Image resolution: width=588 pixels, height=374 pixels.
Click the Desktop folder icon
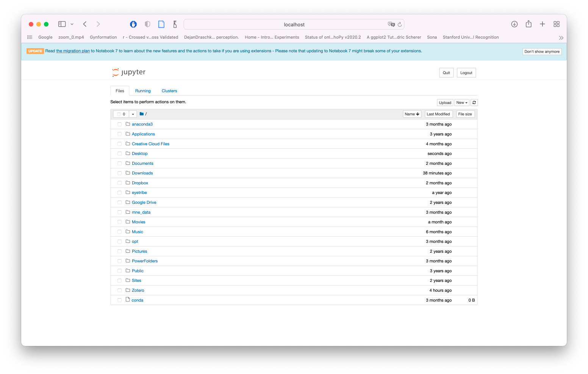pyautogui.click(x=128, y=153)
